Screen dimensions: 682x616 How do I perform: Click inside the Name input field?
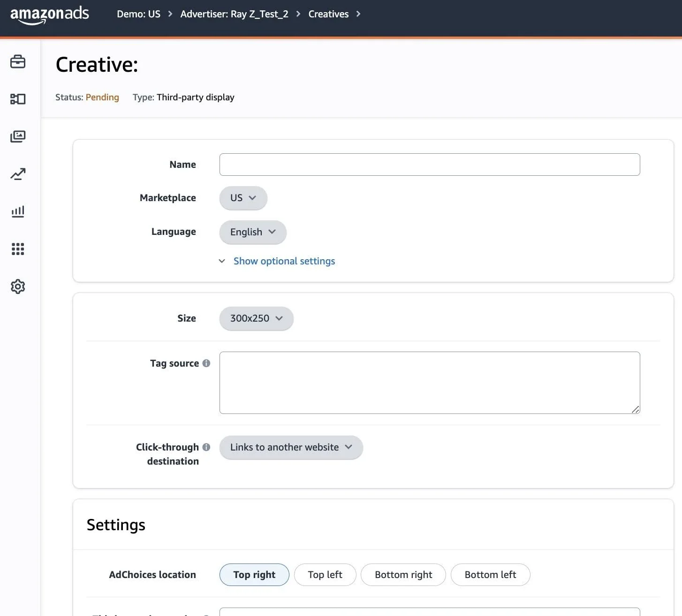429,164
